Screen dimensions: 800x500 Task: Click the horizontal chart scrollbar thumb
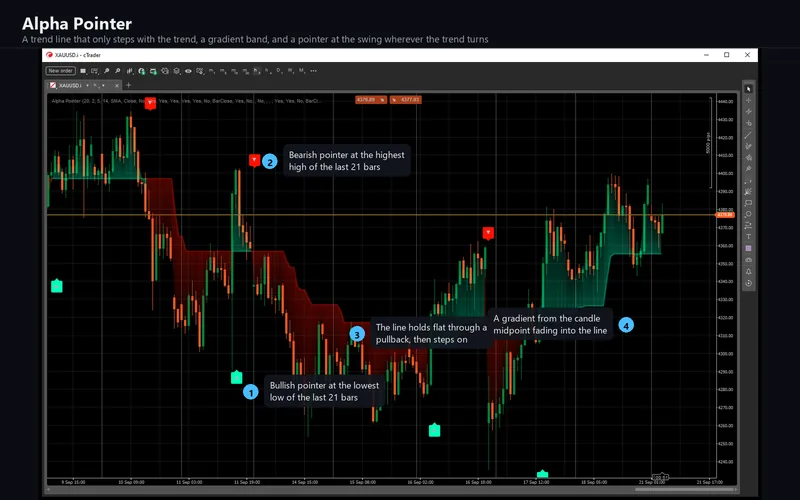[683, 490]
